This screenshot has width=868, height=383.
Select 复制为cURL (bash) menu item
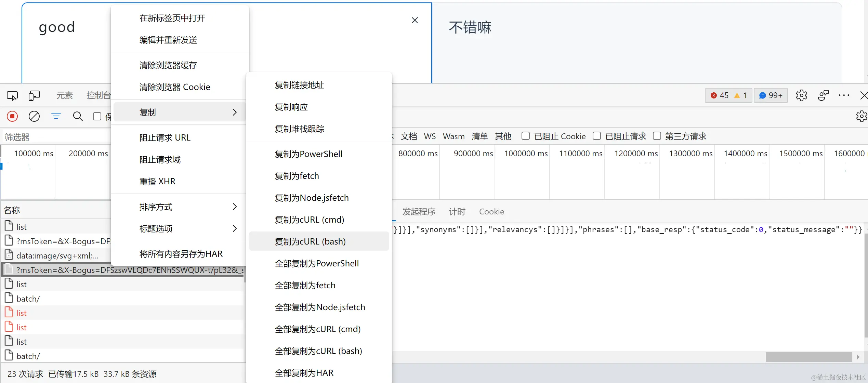tap(310, 242)
